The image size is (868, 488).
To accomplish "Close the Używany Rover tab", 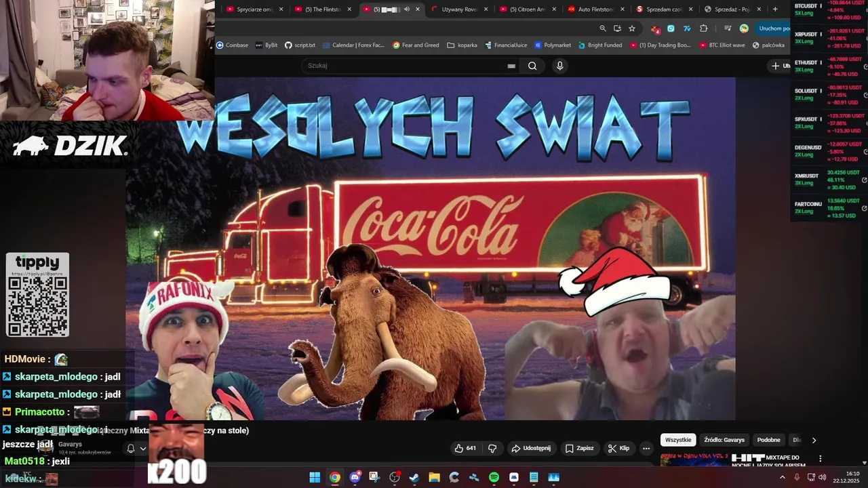I will tap(486, 9).
